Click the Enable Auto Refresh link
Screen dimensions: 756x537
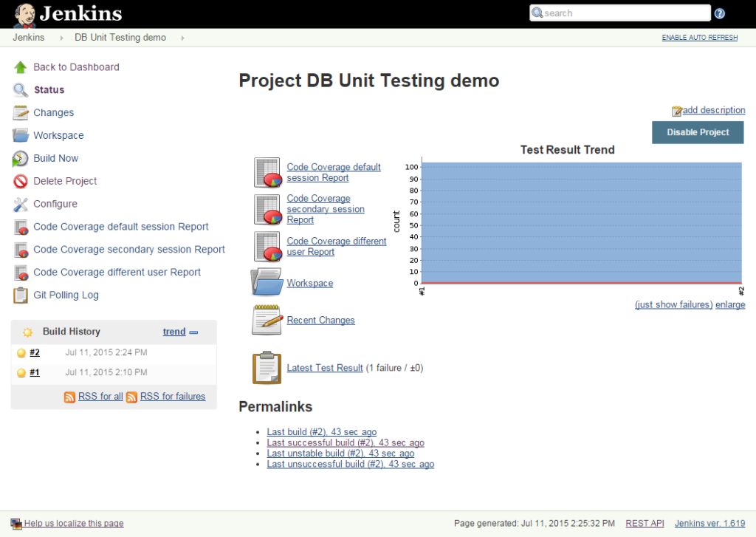700,38
